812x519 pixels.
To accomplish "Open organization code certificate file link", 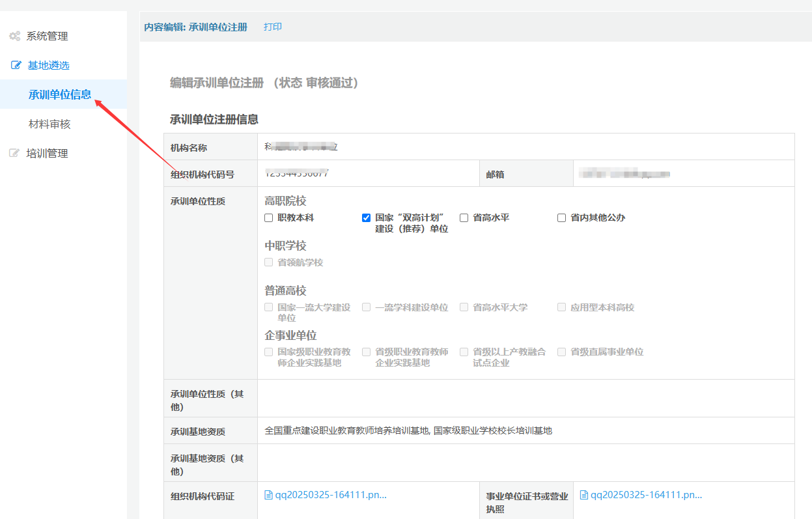I will [331, 495].
